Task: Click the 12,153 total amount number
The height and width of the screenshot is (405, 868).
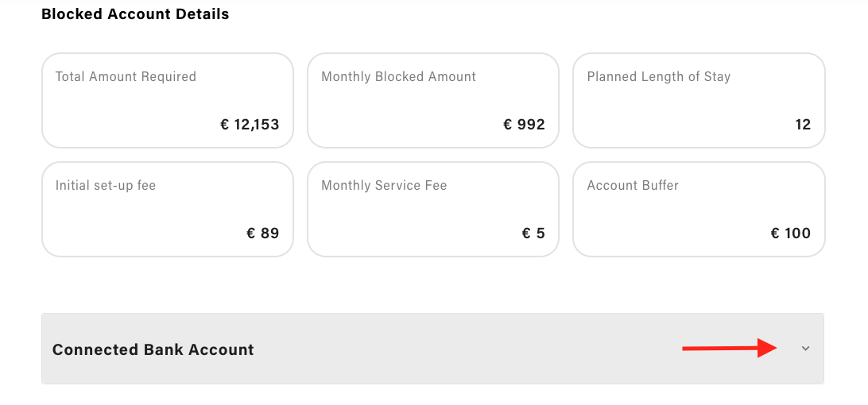Action: pos(257,125)
